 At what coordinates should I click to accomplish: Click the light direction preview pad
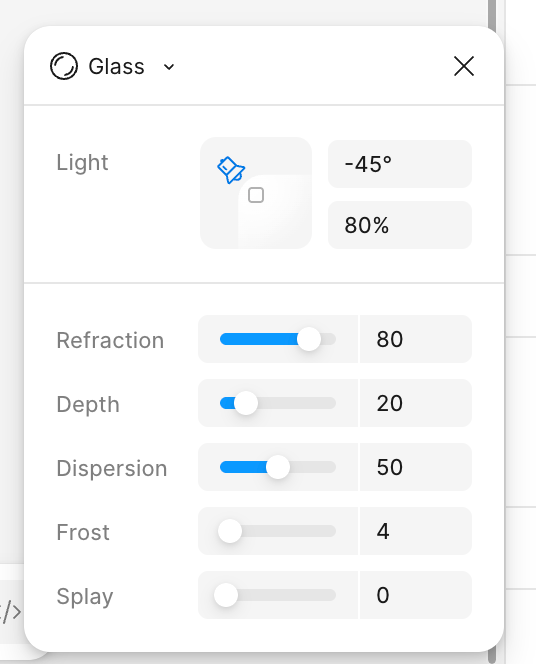coord(256,193)
